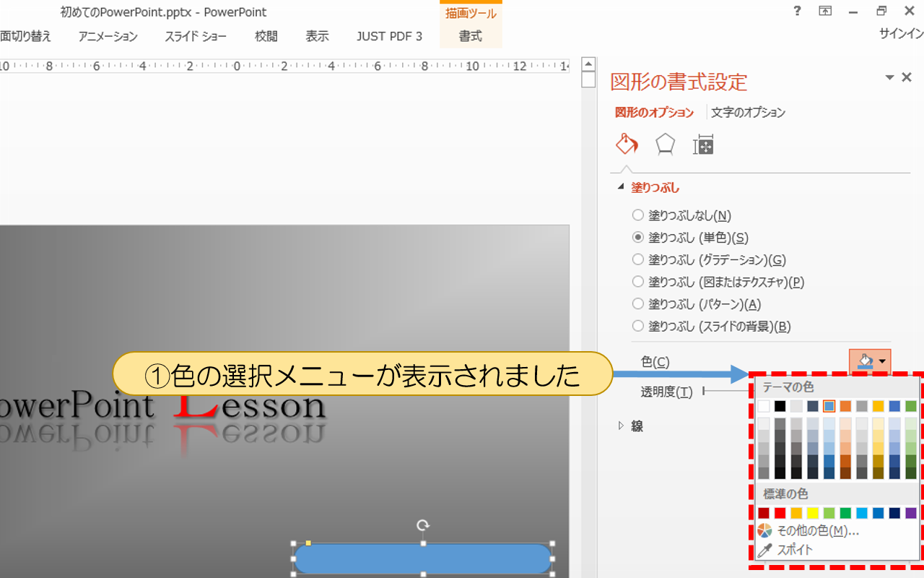Open the JUST PDF 3 tab
Viewport: 924px width, 578px height.
(x=389, y=36)
